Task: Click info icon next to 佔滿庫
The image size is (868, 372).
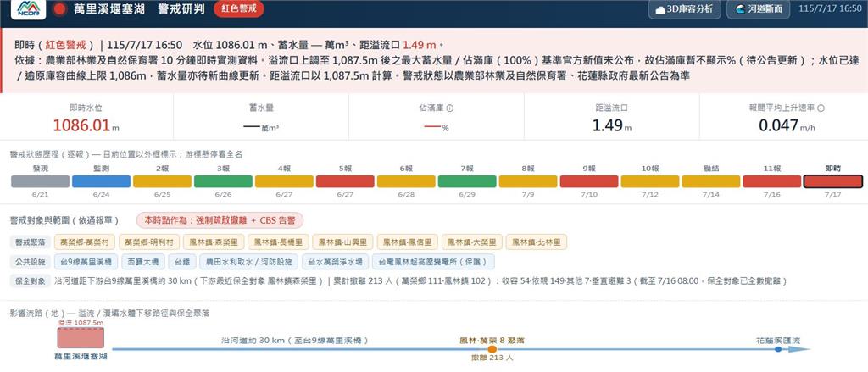Action: (450, 108)
